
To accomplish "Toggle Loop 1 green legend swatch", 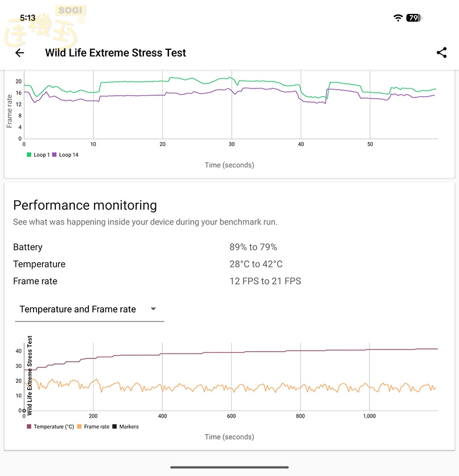I will click(29, 155).
